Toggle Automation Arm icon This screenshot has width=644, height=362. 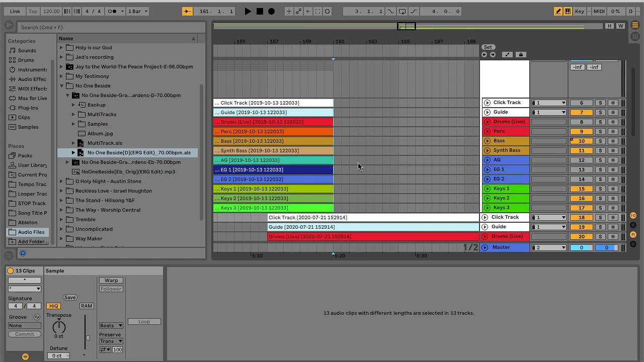pos(298,11)
